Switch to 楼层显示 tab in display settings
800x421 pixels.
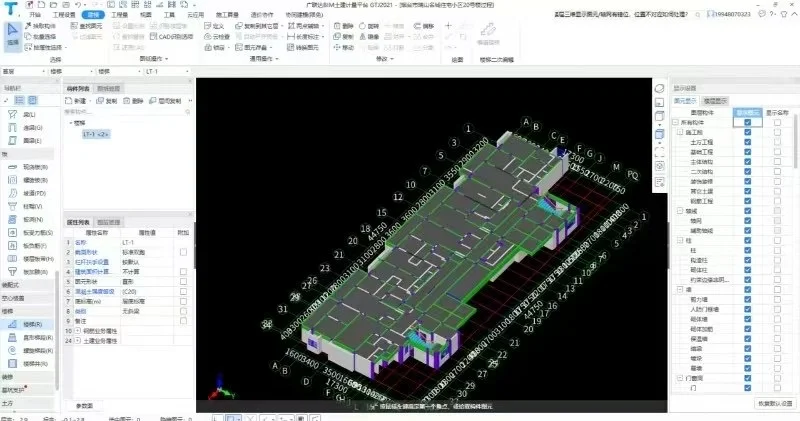coord(715,101)
